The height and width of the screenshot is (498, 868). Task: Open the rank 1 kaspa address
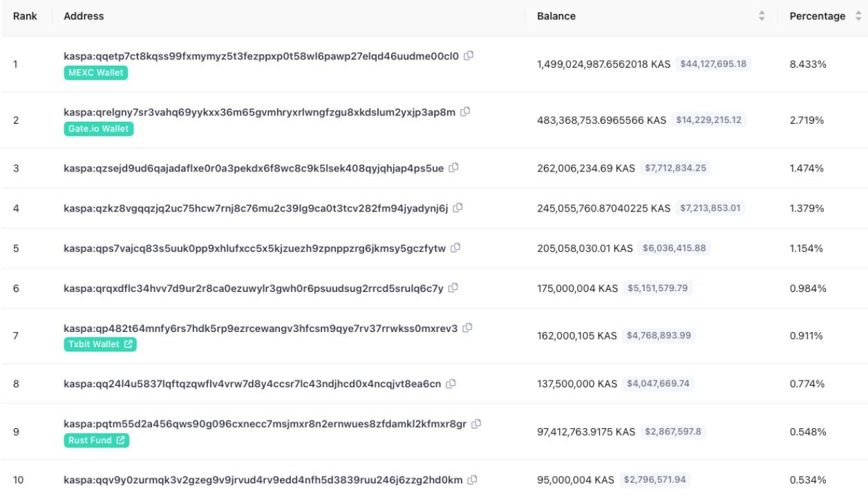point(261,56)
